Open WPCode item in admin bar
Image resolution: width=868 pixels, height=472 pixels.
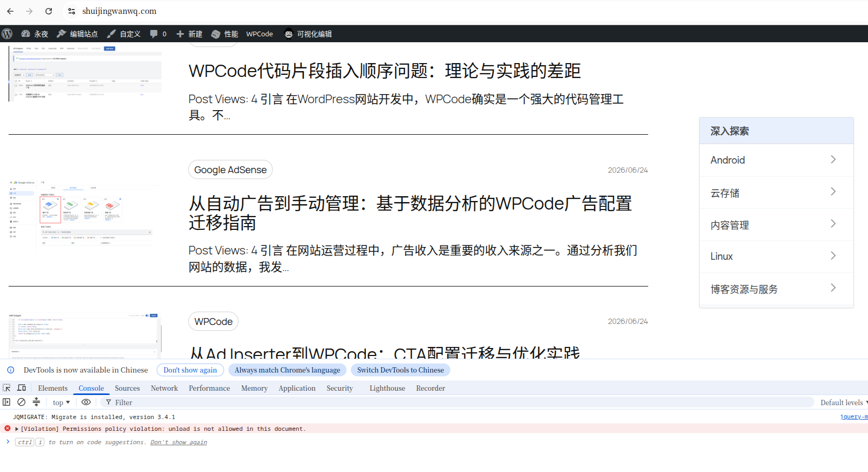[259, 34]
